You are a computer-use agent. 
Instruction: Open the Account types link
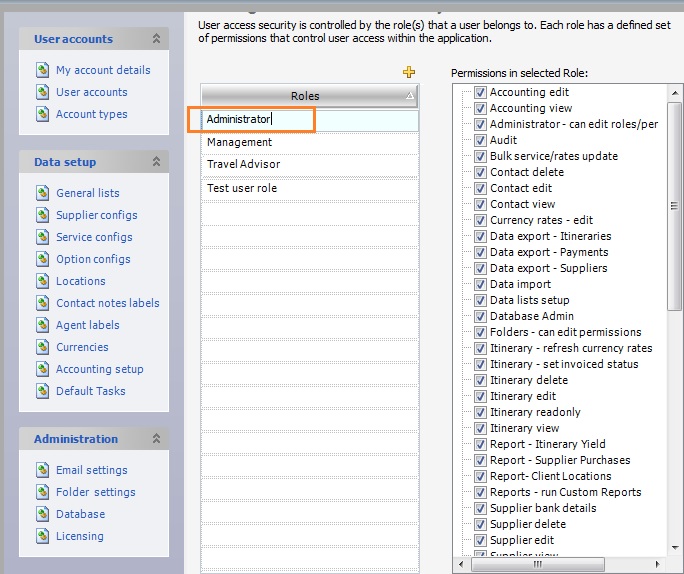coord(91,114)
